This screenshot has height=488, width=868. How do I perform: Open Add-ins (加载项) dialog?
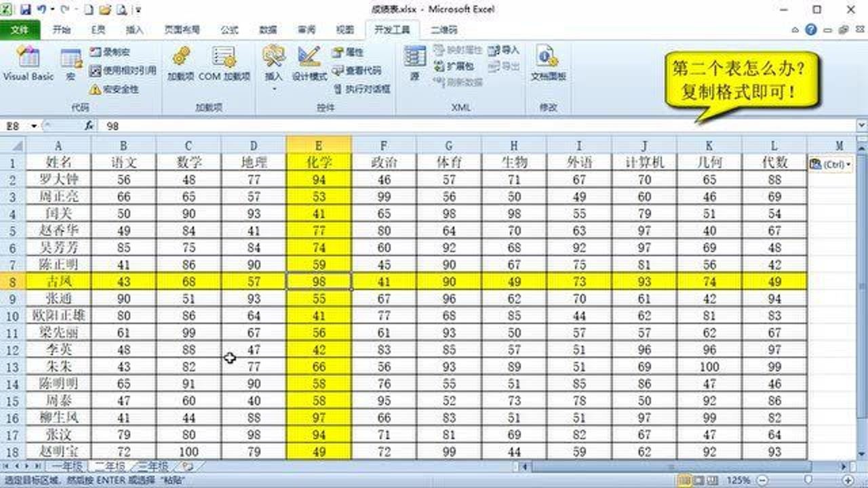[181, 64]
